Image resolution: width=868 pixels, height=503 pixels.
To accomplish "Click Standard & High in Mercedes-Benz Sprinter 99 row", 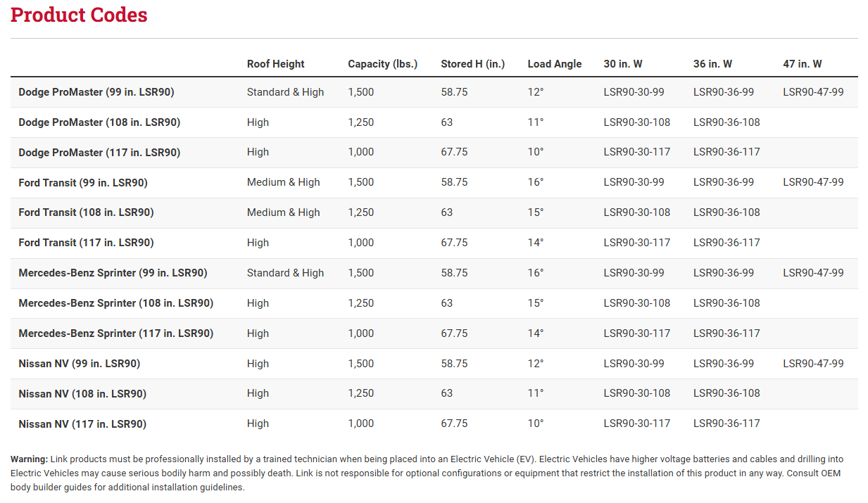I will click(x=285, y=273).
